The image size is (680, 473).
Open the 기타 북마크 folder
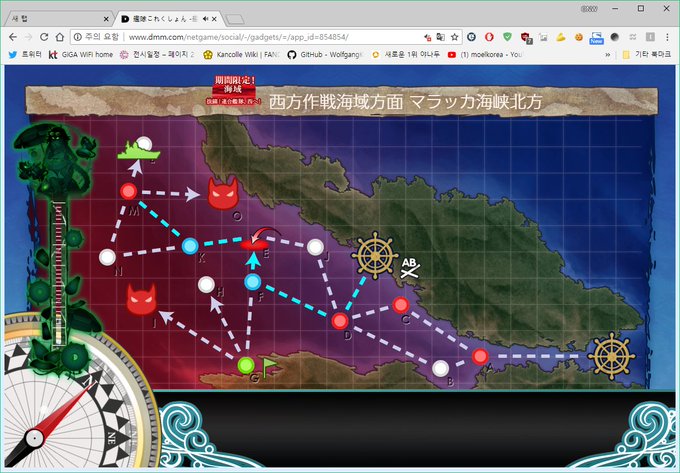click(646, 55)
